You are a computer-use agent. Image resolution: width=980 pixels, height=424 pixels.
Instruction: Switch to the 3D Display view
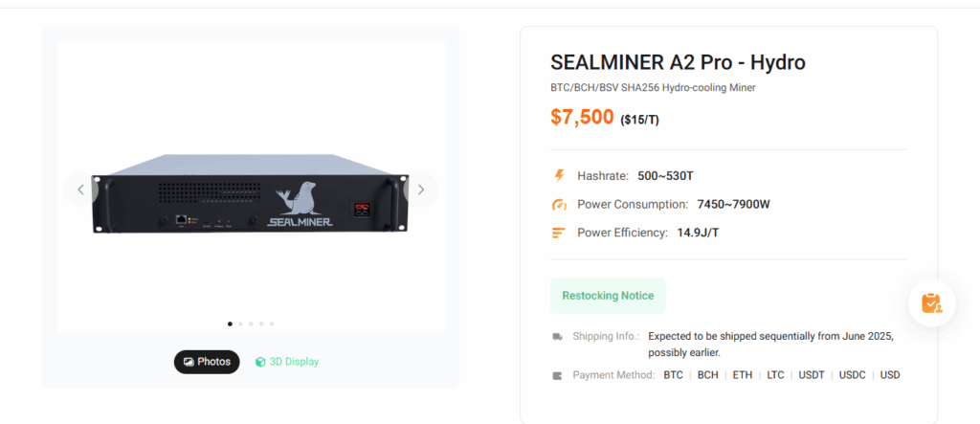tap(287, 362)
